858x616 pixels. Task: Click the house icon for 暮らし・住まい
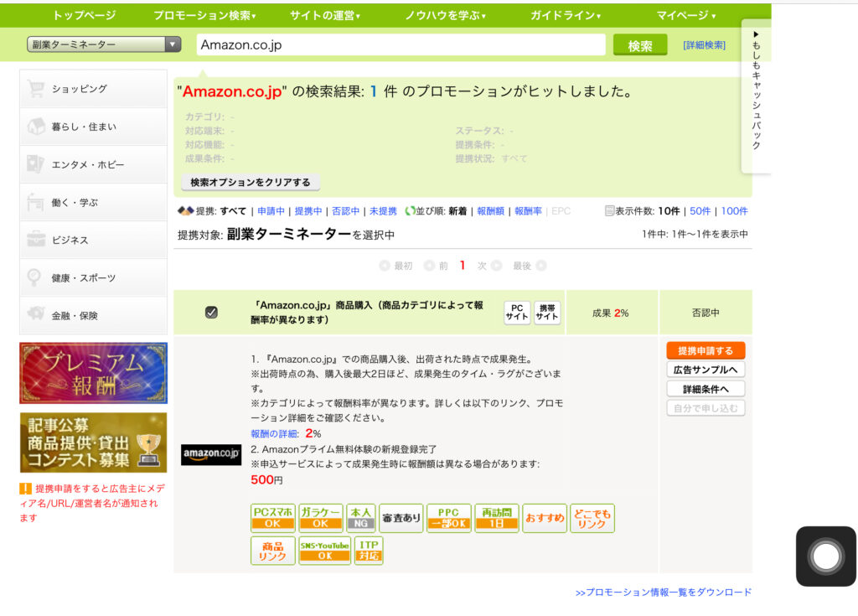pyautogui.click(x=36, y=127)
